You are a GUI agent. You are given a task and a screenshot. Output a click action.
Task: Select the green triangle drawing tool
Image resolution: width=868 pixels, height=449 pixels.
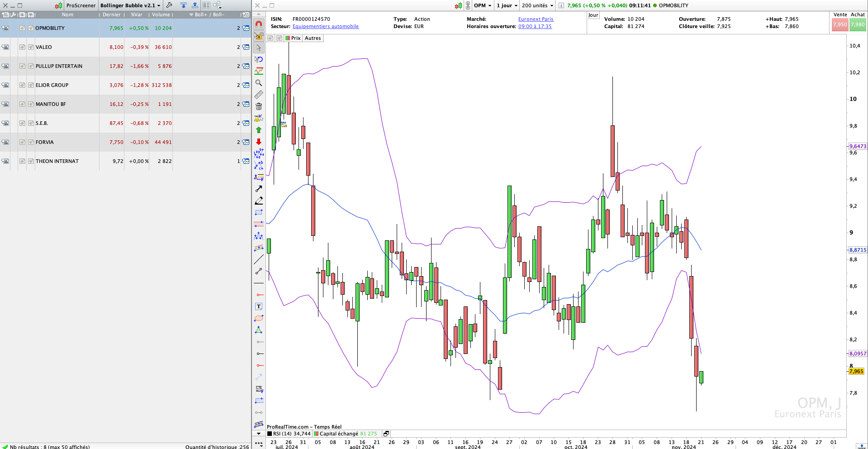pos(259,330)
